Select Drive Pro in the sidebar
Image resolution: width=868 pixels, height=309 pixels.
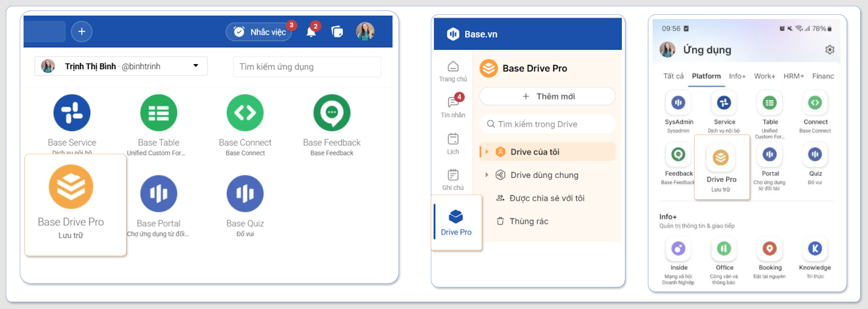coord(457,223)
